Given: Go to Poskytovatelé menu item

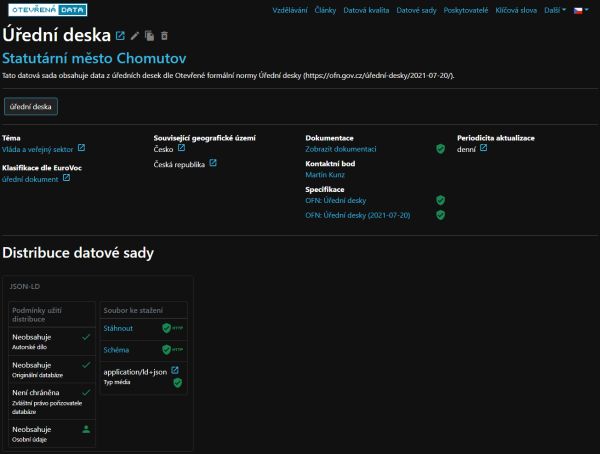Looking at the screenshot, I should pos(466,10).
